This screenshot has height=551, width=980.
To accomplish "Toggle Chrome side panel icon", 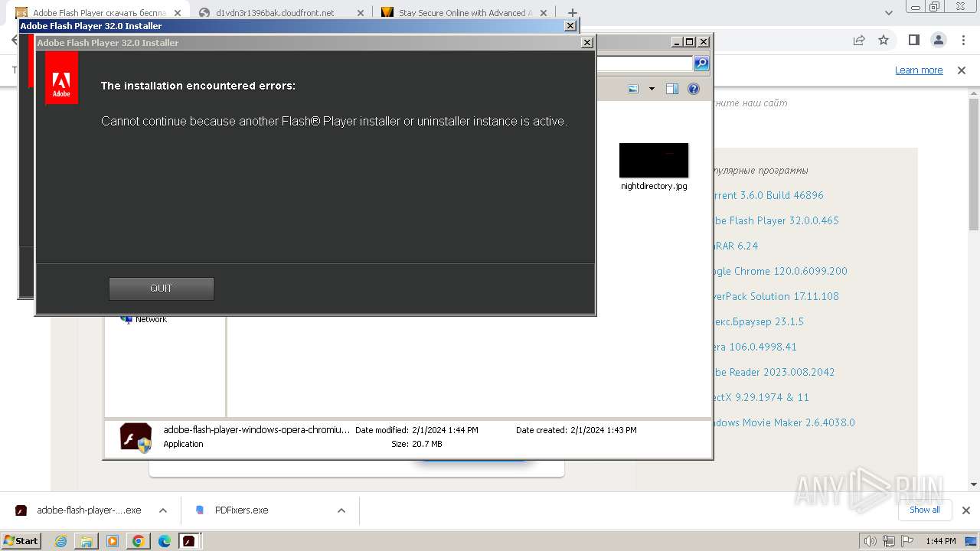I will point(913,40).
